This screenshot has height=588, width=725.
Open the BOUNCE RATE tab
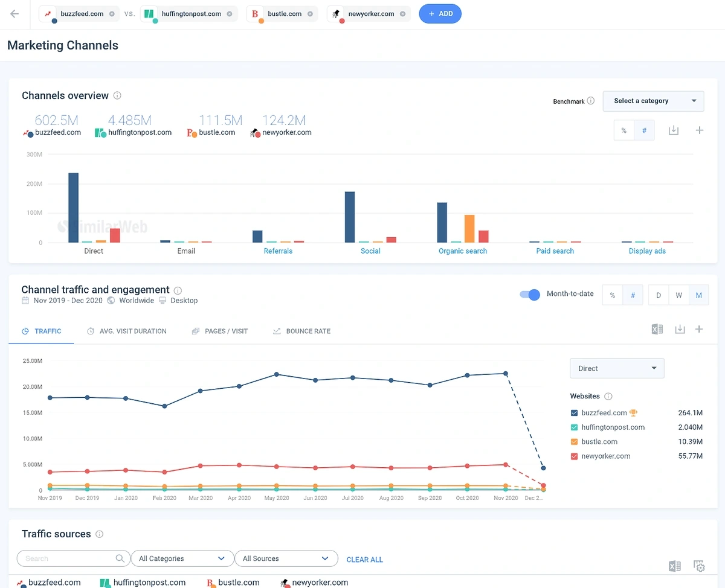pos(301,331)
